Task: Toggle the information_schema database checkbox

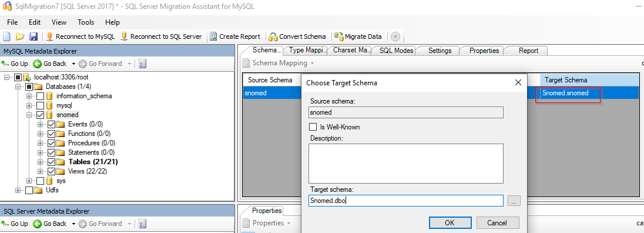Action: [40, 96]
